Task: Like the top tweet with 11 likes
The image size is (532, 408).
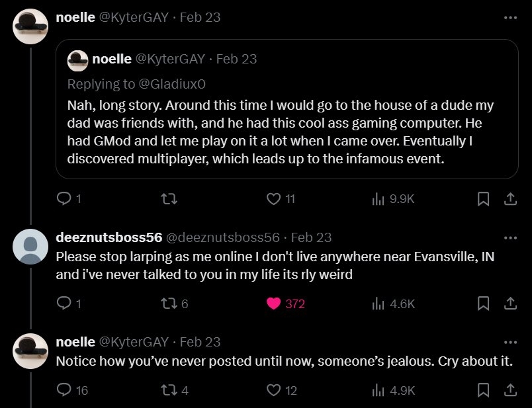Action: pos(273,198)
